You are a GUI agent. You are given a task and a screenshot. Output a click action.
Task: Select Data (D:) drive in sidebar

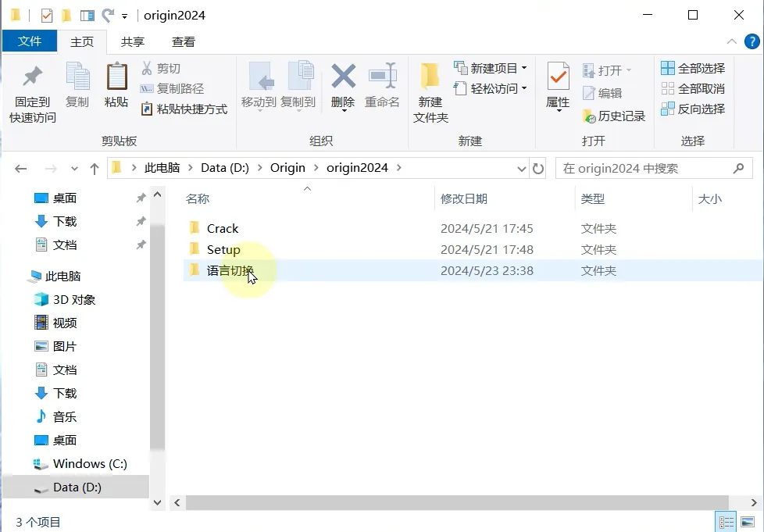77,487
